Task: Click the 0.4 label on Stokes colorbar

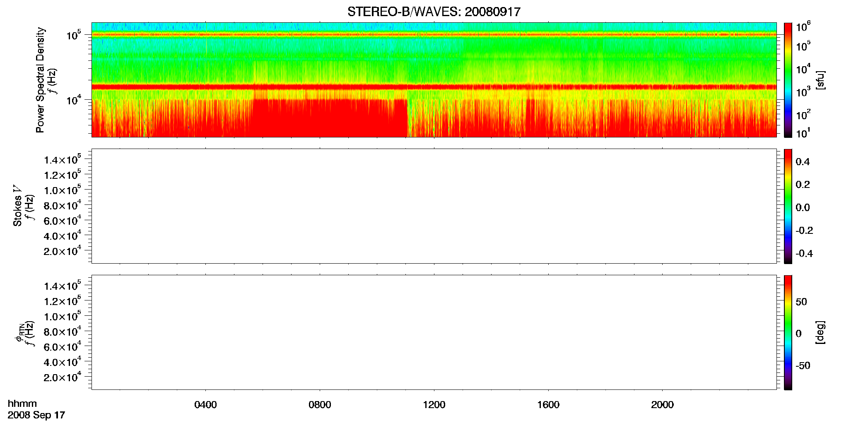Action: point(803,162)
